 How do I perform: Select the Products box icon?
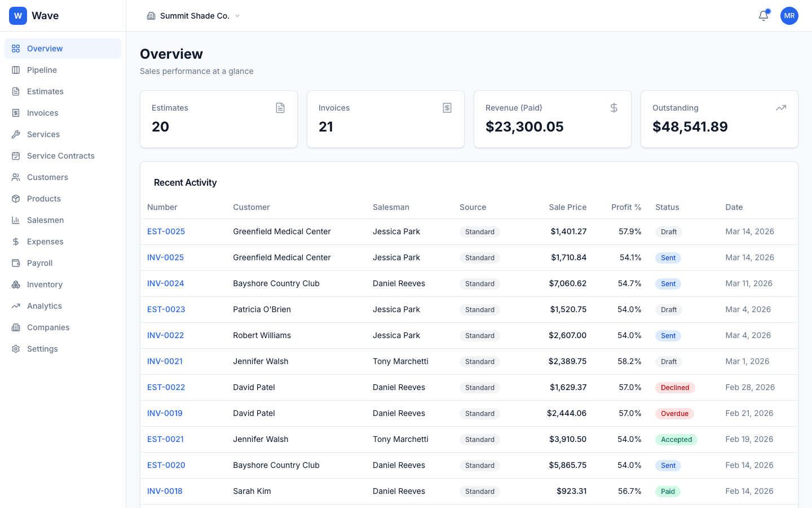16,198
